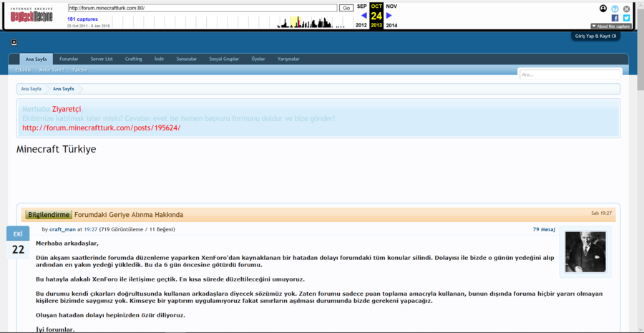Go to next capture blue arrow
The height and width of the screenshot is (333, 644).
click(x=389, y=16)
